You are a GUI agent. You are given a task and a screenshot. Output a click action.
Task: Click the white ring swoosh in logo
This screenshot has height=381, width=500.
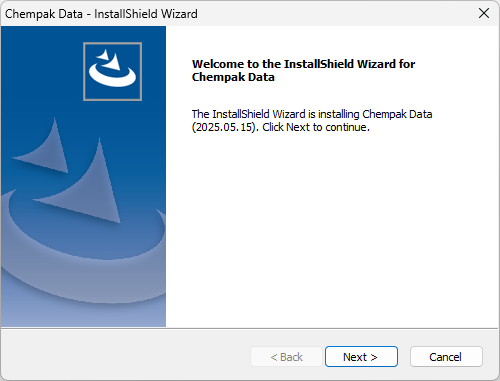pos(112,76)
